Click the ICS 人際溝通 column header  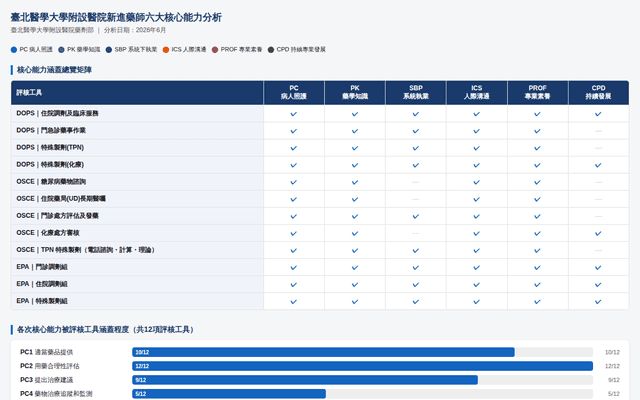point(477,93)
